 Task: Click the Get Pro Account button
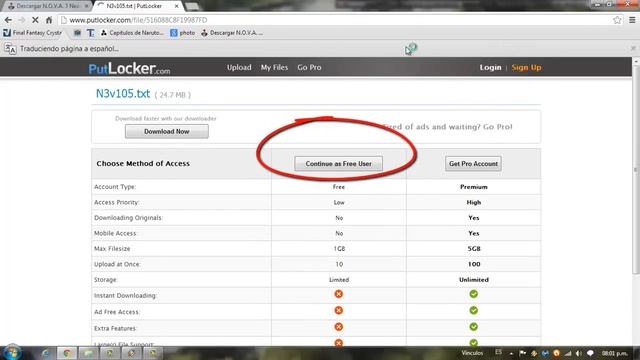coord(473,164)
